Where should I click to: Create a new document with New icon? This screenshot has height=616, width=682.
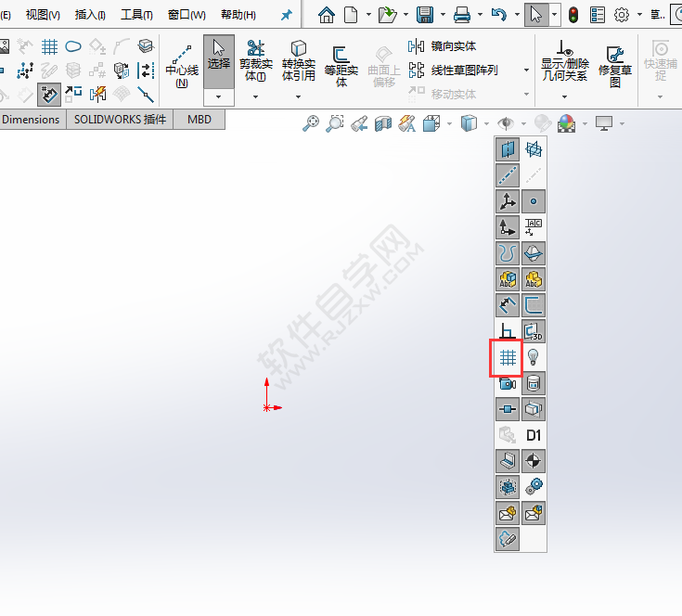(x=351, y=15)
